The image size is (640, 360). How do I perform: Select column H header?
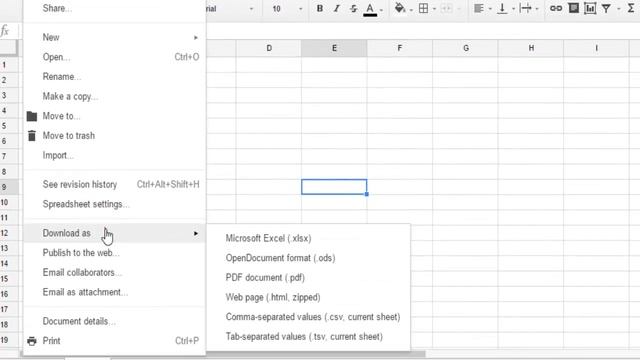coord(531,48)
